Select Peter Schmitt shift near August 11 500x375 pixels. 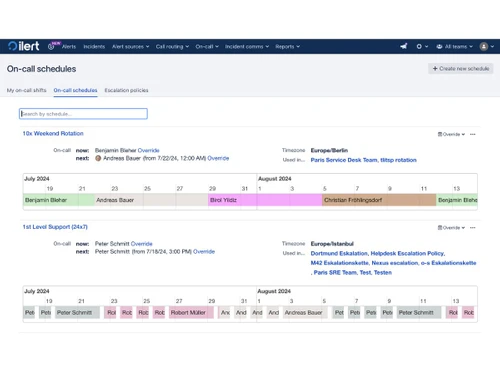pos(419,313)
